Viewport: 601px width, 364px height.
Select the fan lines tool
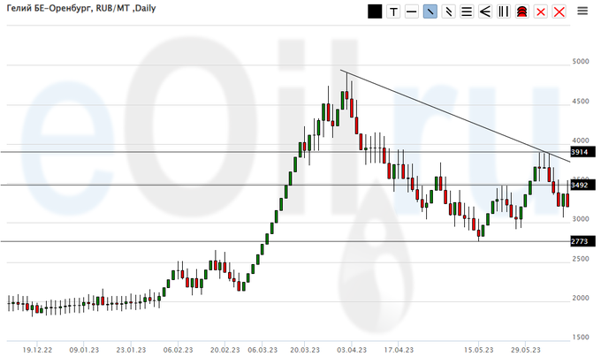485,11
